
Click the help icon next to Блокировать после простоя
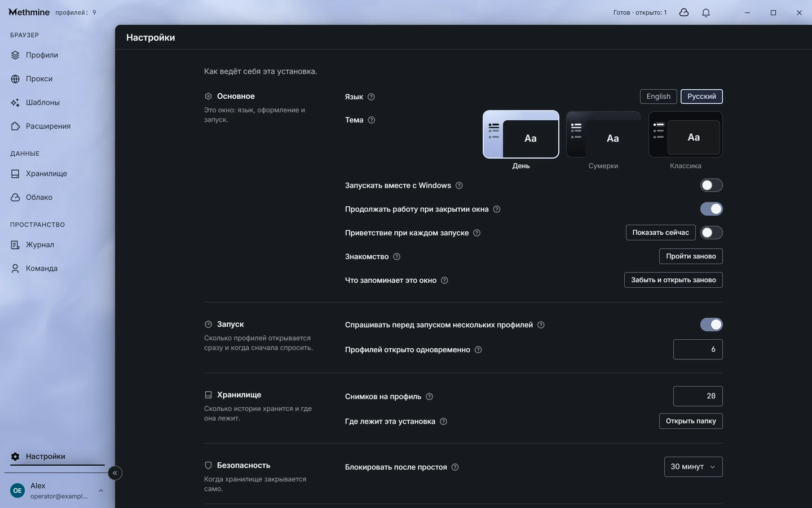(x=455, y=467)
